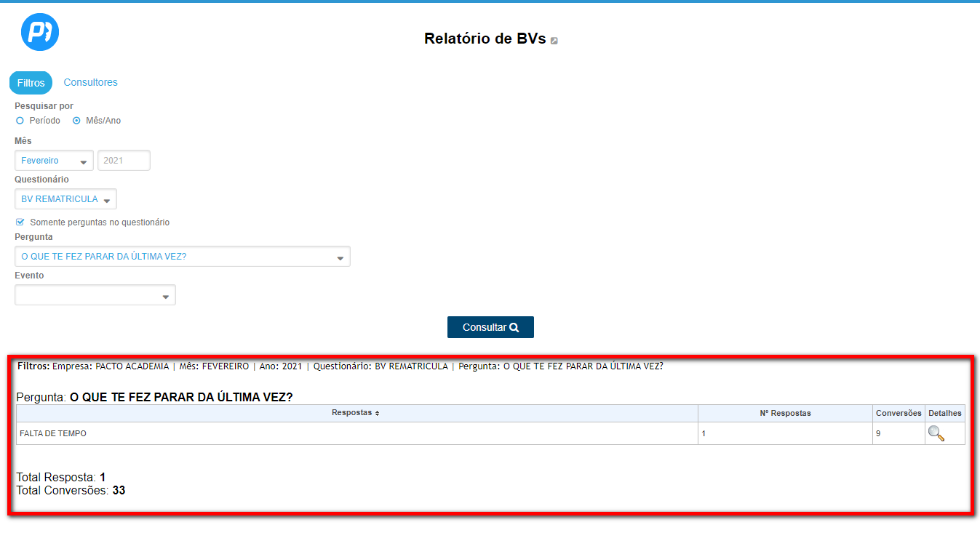Sort by the Respostas column arrow
This screenshot has width=980, height=554.
[x=377, y=413]
